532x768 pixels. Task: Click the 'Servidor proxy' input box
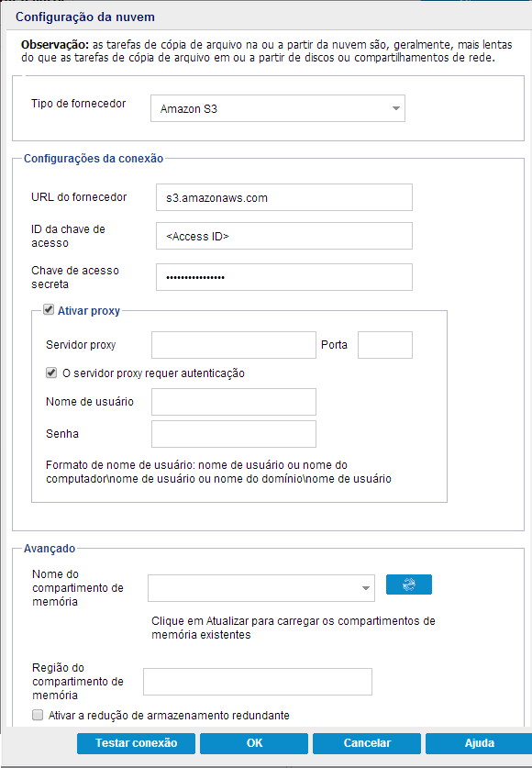tap(233, 345)
